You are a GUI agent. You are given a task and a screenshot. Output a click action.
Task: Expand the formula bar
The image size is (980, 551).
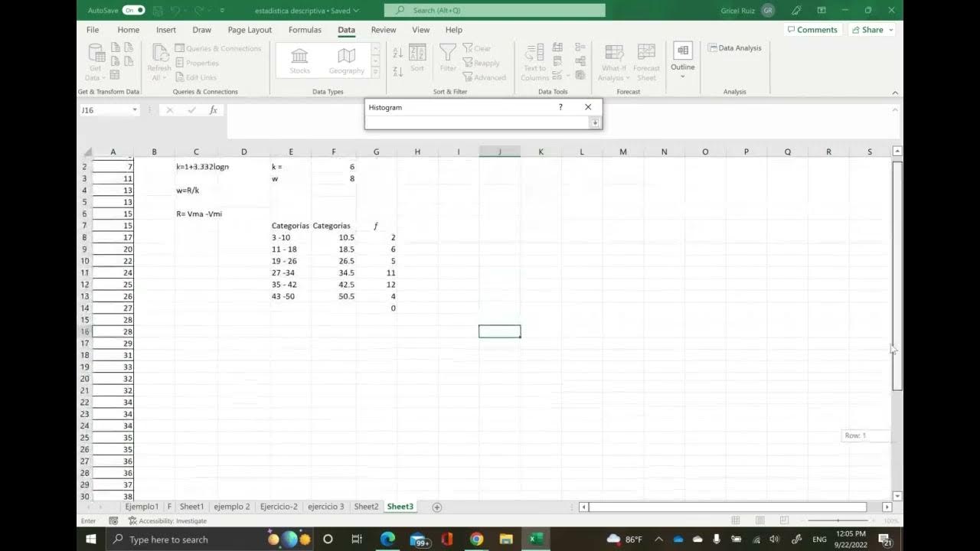[894, 109]
